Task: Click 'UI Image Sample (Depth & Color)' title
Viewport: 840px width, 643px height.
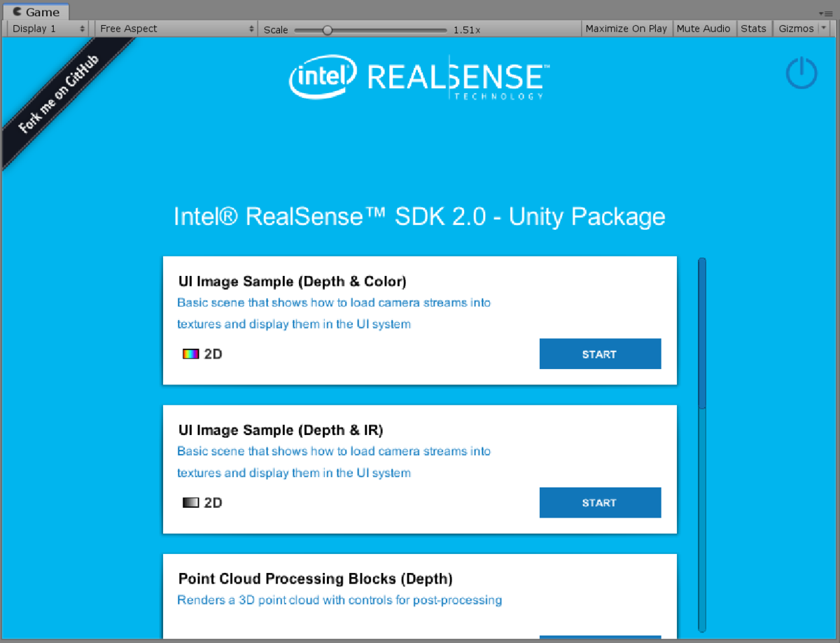Action: pyautogui.click(x=293, y=282)
